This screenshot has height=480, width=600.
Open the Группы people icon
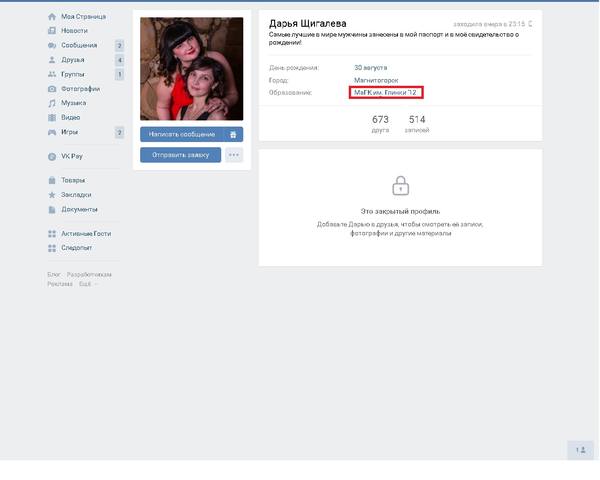[x=52, y=74]
